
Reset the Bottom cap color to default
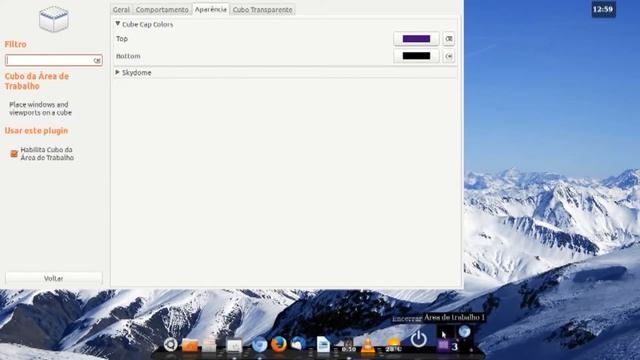pos(449,56)
